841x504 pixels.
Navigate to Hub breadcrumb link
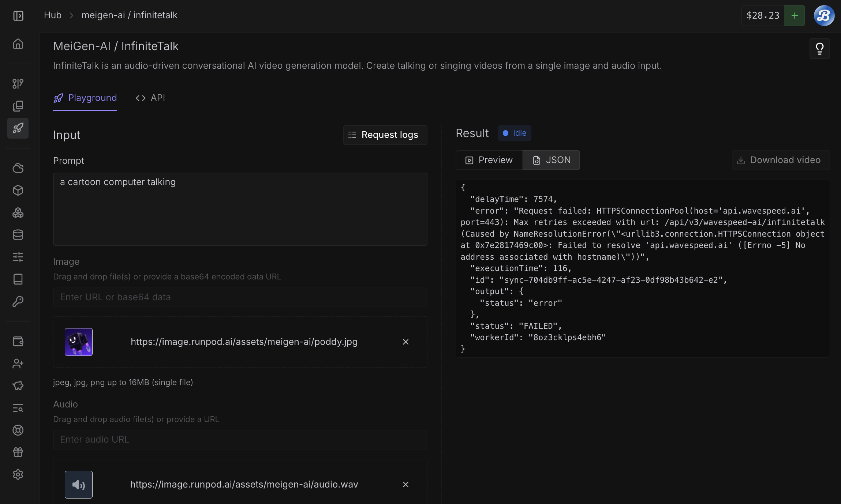coord(53,15)
